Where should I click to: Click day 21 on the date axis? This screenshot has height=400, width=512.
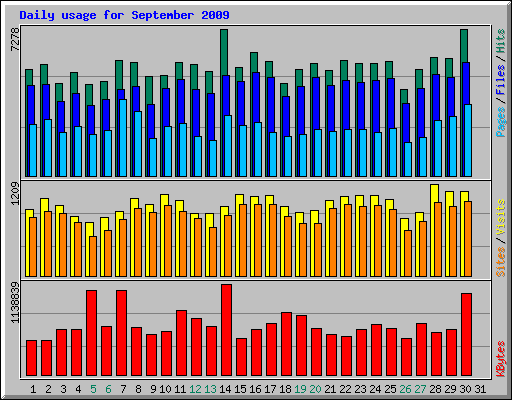click(330, 389)
